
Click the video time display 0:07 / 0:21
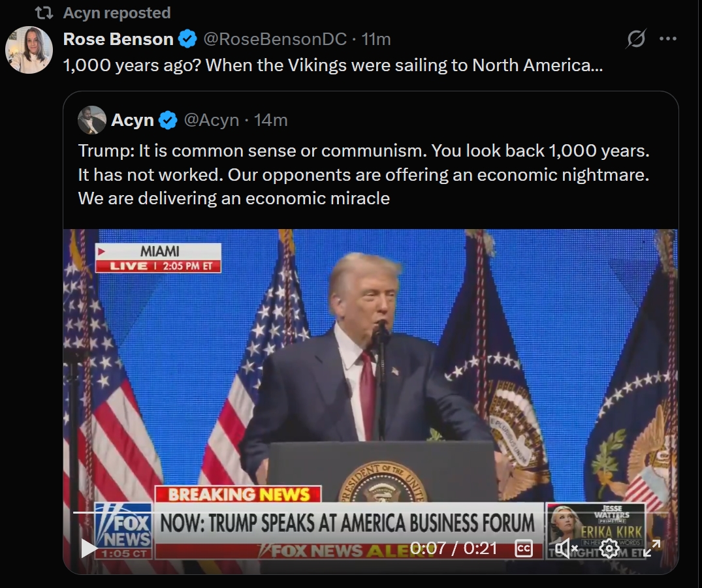click(x=453, y=548)
